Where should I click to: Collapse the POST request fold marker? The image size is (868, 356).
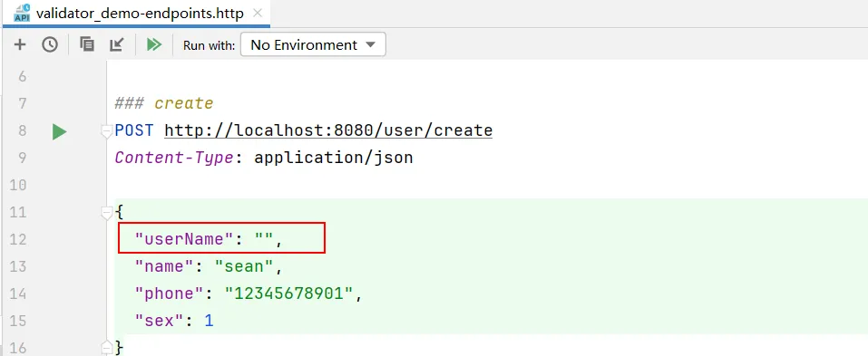[x=107, y=131]
